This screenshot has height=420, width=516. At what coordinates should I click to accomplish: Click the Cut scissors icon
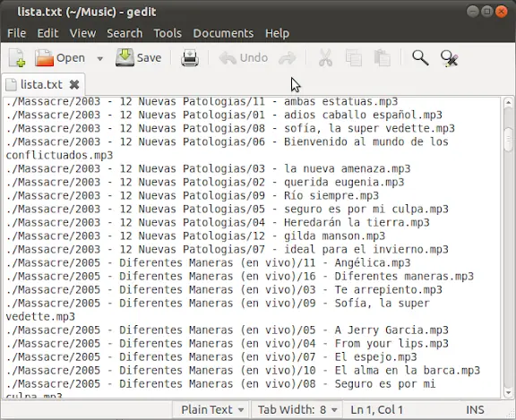click(x=325, y=58)
